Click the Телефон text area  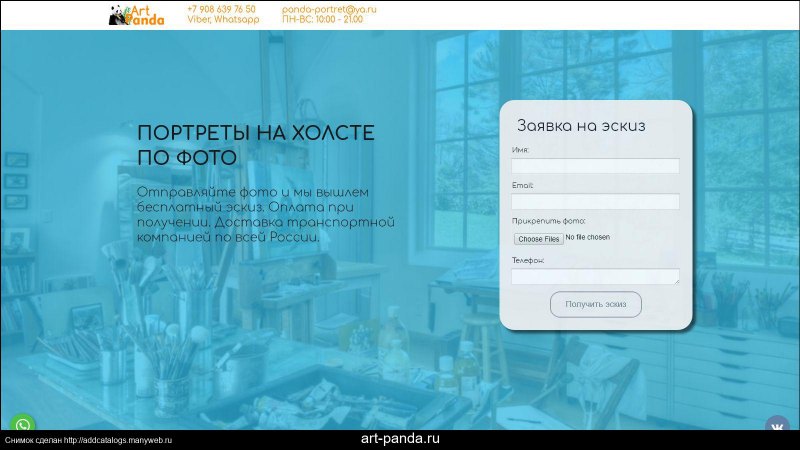tap(595, 276)
